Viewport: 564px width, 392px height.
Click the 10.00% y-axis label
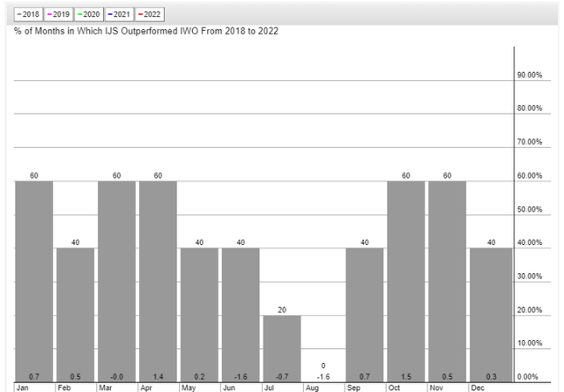[530, 343]
